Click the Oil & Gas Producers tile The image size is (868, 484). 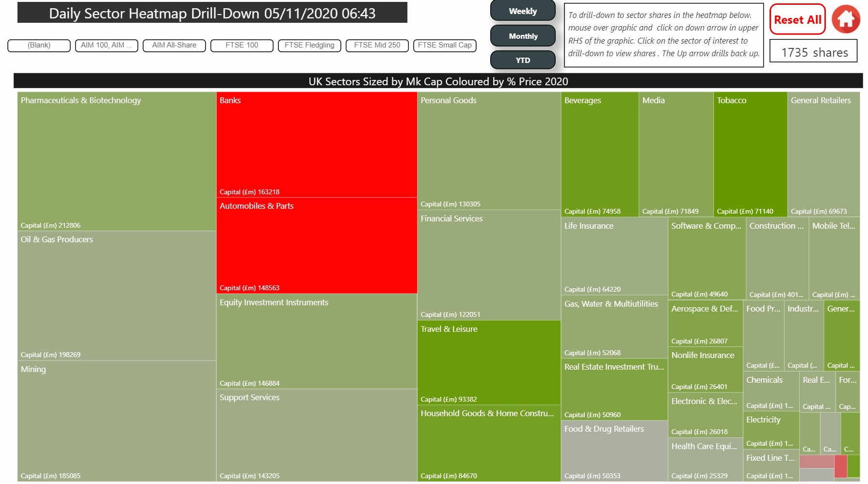coord(117,296)
